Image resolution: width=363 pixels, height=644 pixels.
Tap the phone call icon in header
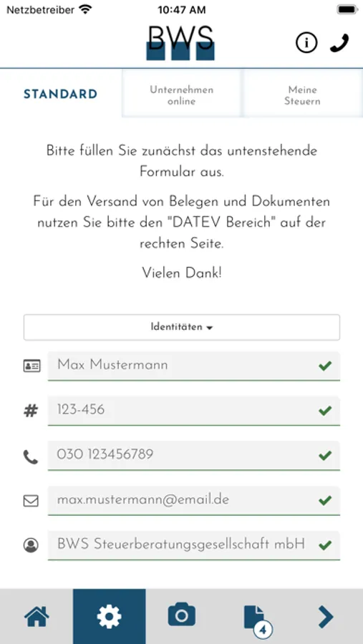point(339,42)
